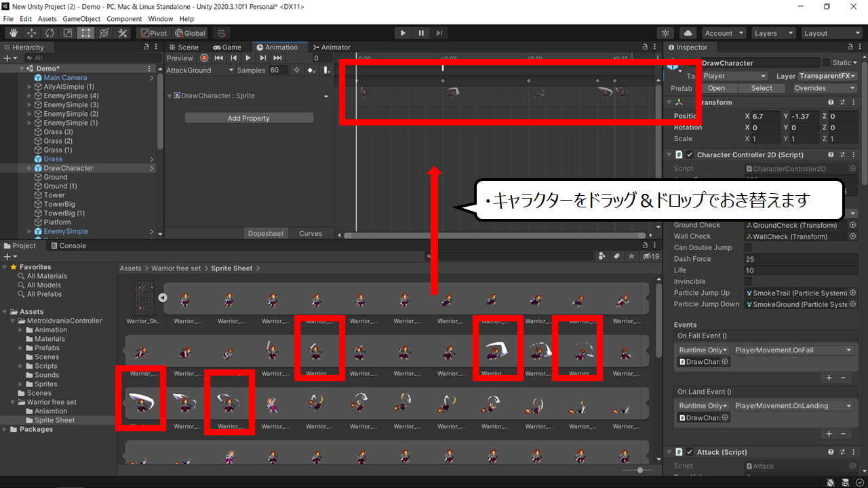Go to last keyframe in Animation

tap(277, 58)
